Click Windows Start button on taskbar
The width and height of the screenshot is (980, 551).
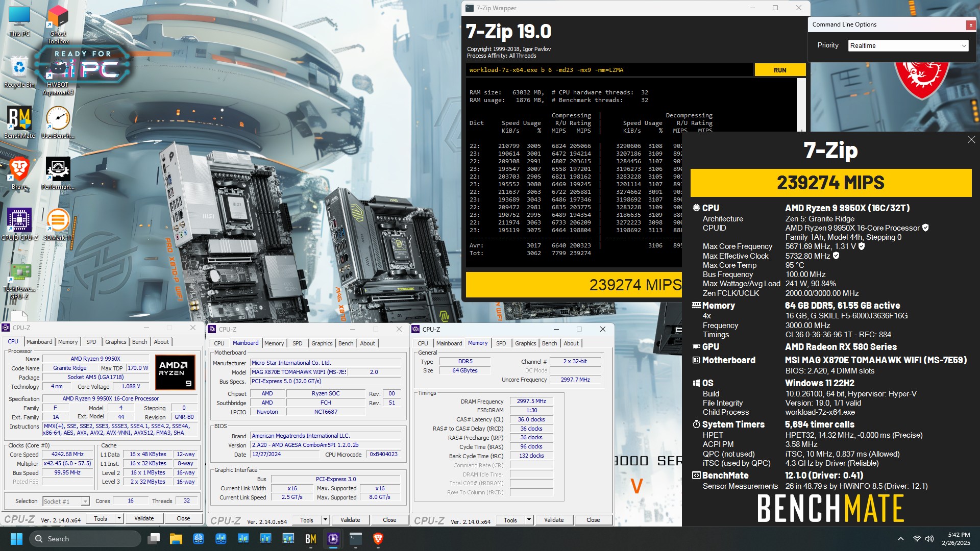pyautogui.click(x=16, y=539)
